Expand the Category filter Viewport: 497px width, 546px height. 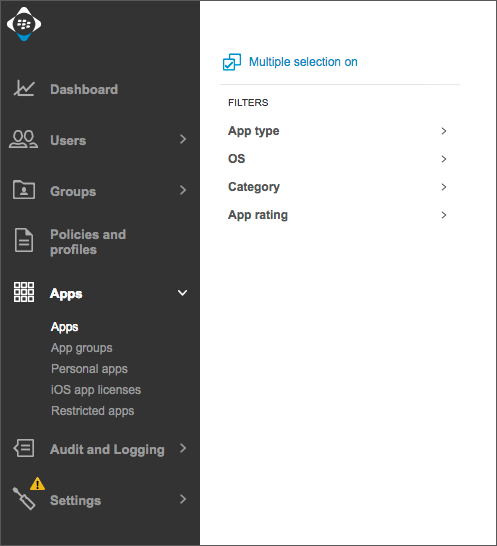pyautogui.click(x=337, y=187)
